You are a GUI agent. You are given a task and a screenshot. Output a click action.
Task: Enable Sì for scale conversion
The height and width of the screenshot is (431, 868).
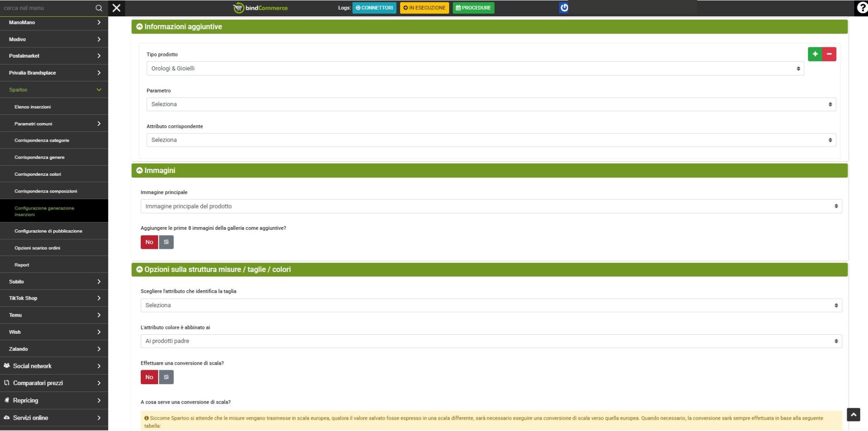click(x=166, y=377)
